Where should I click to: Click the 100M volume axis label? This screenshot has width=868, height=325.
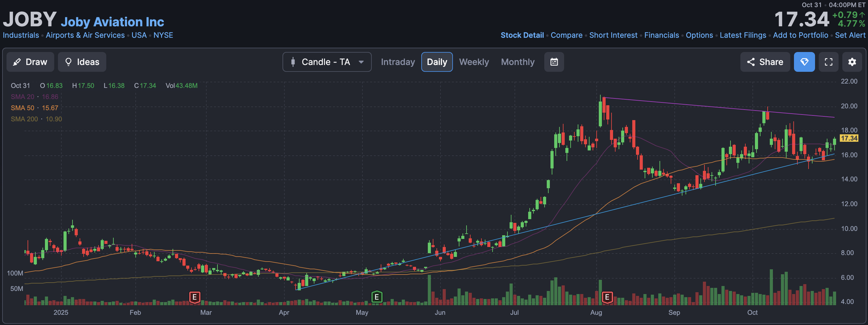tap(15, 274)
